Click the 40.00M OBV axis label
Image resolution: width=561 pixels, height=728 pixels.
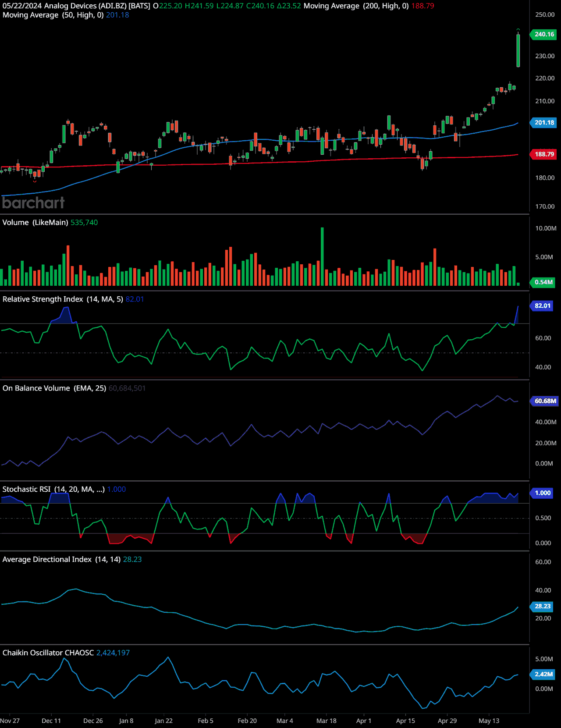click(546, 422)
